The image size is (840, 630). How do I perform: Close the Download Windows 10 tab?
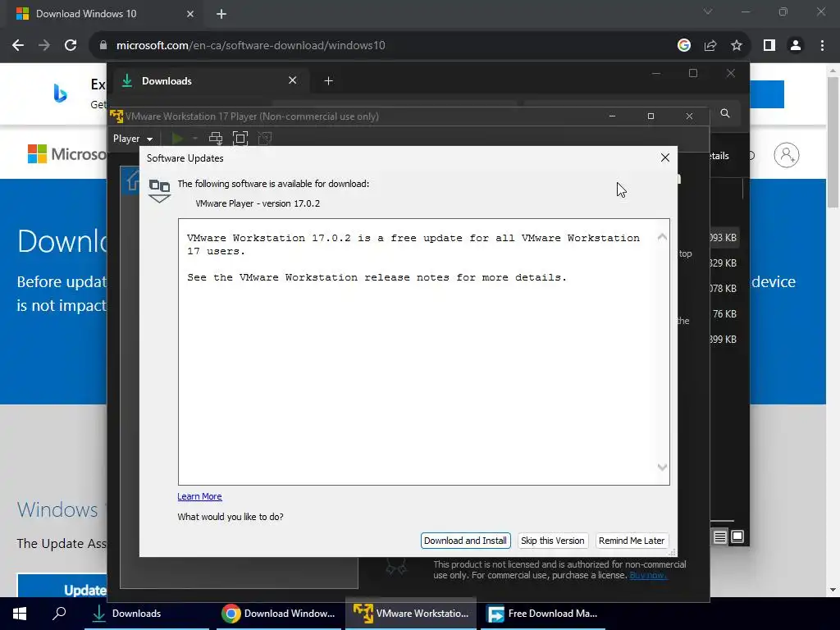point(190,14)
